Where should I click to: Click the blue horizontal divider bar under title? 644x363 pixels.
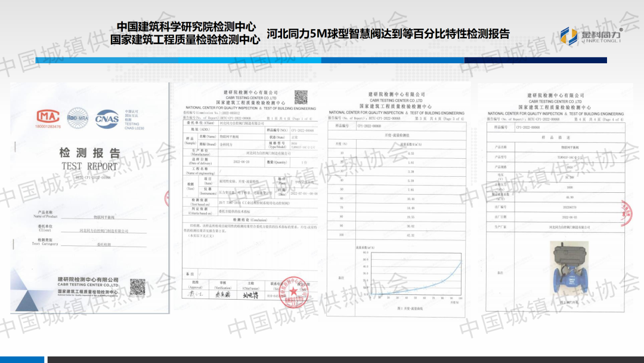pos(322,60)
